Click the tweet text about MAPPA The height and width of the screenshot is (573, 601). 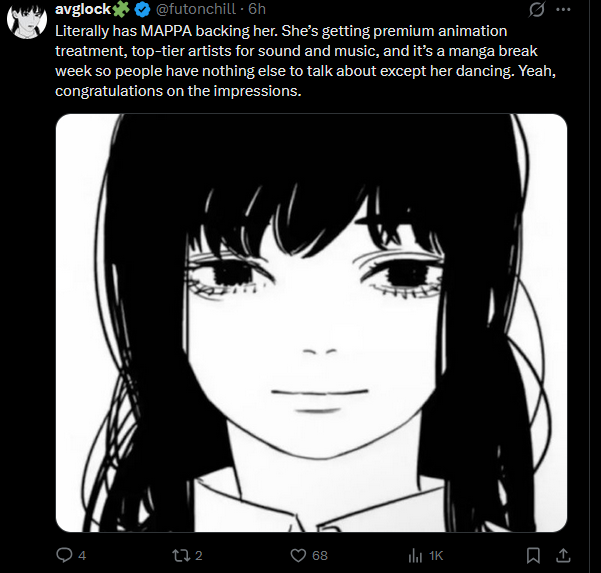click(305, 61)
